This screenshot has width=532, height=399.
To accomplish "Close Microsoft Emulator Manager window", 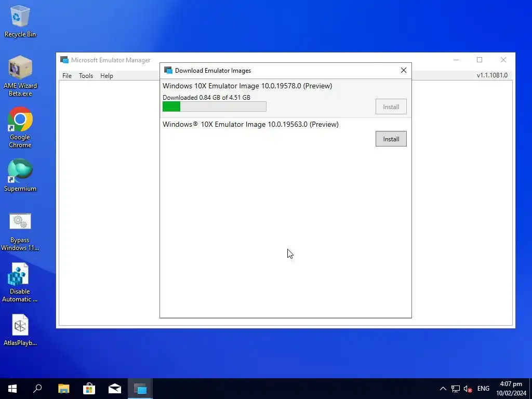I will 503,60.
